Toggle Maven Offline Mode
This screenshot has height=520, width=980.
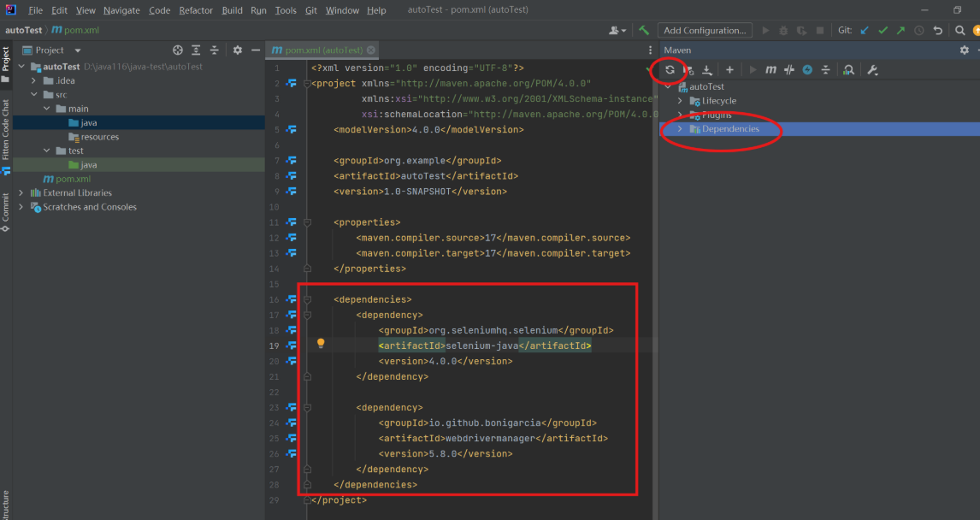(789, 70)
